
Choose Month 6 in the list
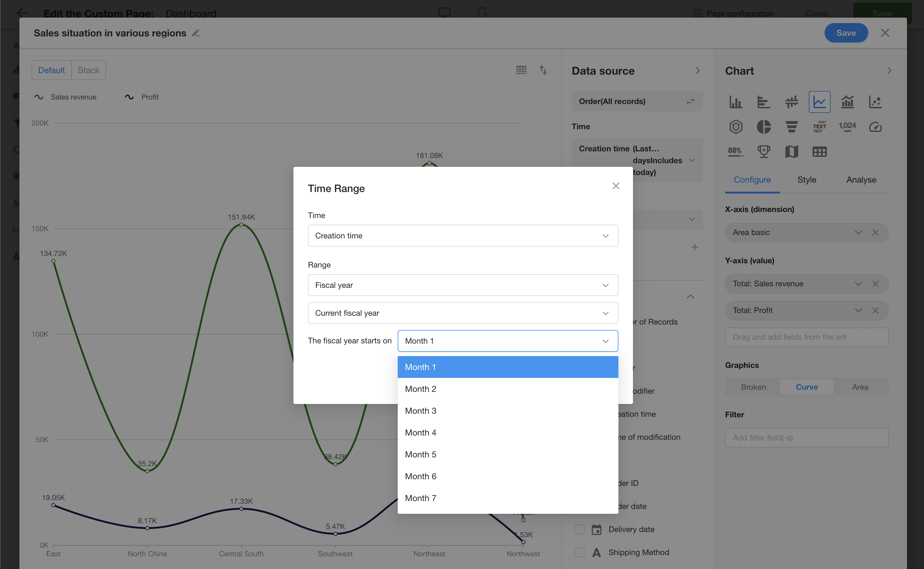pyautogui.click(x=508, y=476)
